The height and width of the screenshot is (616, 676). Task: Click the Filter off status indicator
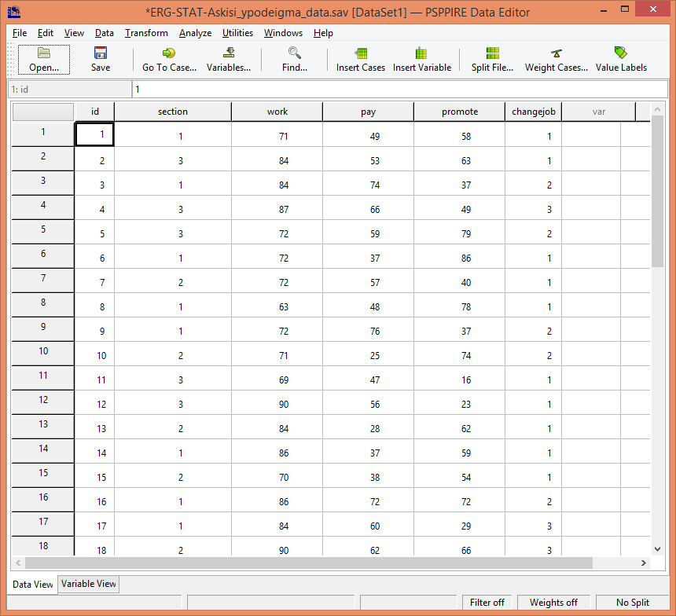(x=487, y=603)
